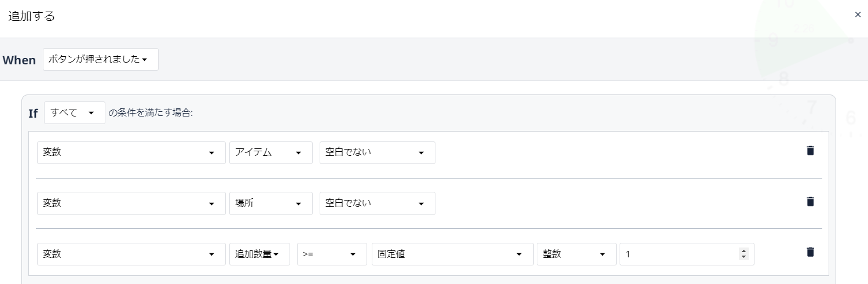Open the 空白でない dropdown in アイテム row
868x284 pixels.
[378, 152]
